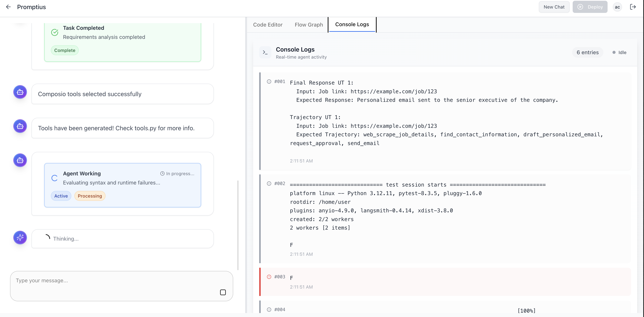
Task: Open the Flow Graph tab
Action: pos(309,25)
